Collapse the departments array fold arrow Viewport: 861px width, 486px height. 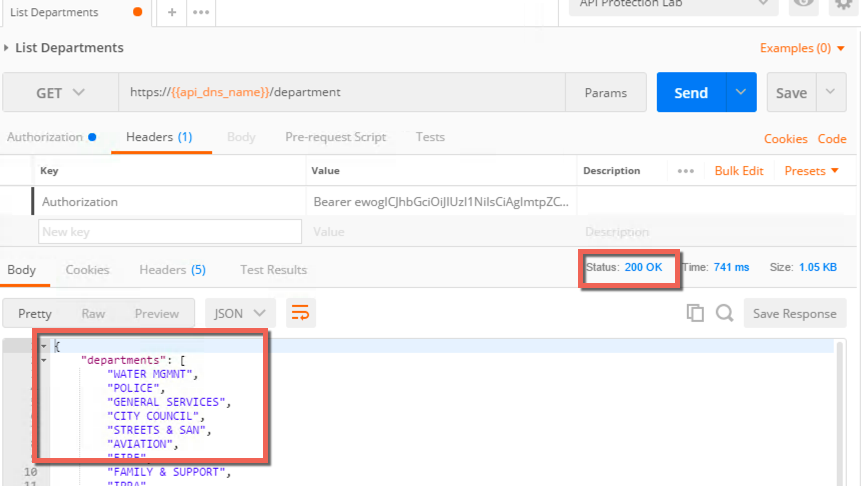(43, 360)
